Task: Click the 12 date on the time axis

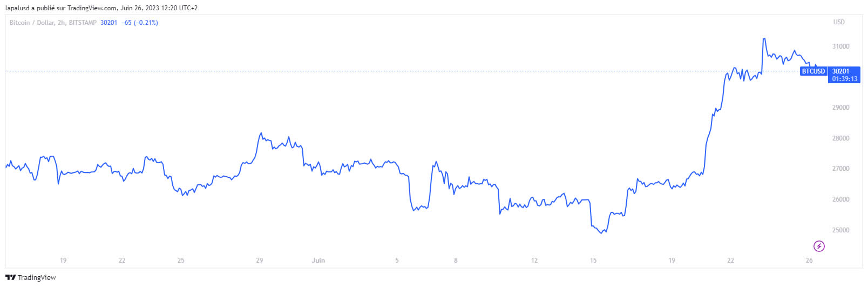Action: pyautogui.click(x=534, y=261)
